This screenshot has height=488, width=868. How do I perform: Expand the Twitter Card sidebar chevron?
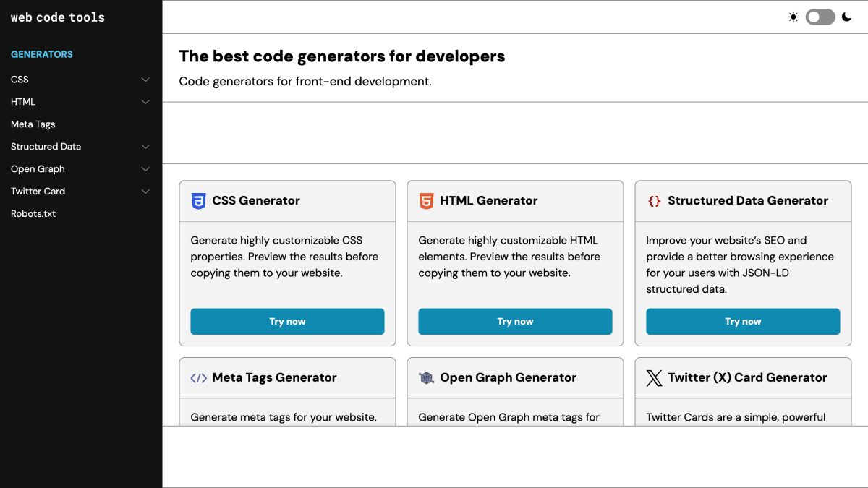145,192
